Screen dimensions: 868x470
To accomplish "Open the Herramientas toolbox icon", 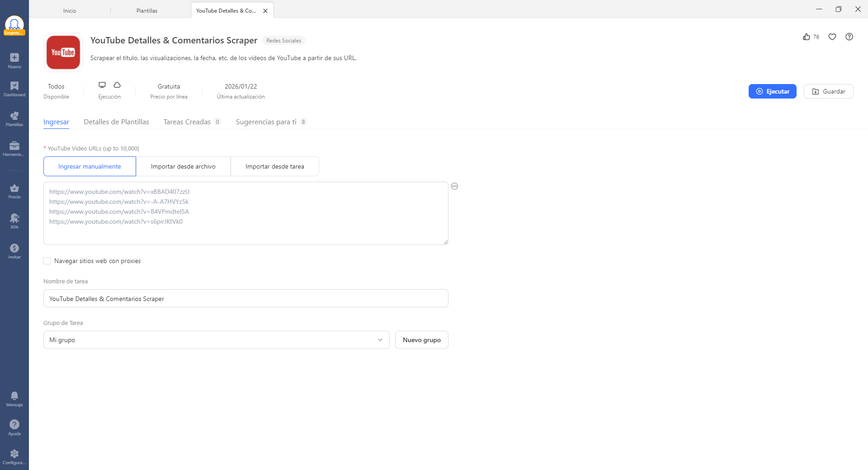I will 14,148.
